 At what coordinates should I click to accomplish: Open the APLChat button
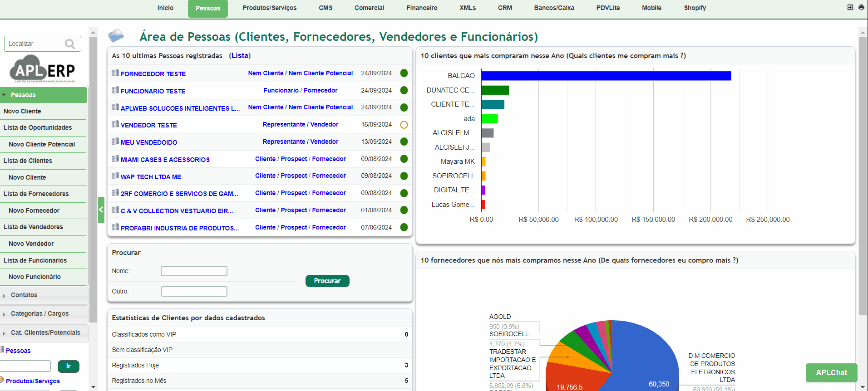click(x=832, y=372)
